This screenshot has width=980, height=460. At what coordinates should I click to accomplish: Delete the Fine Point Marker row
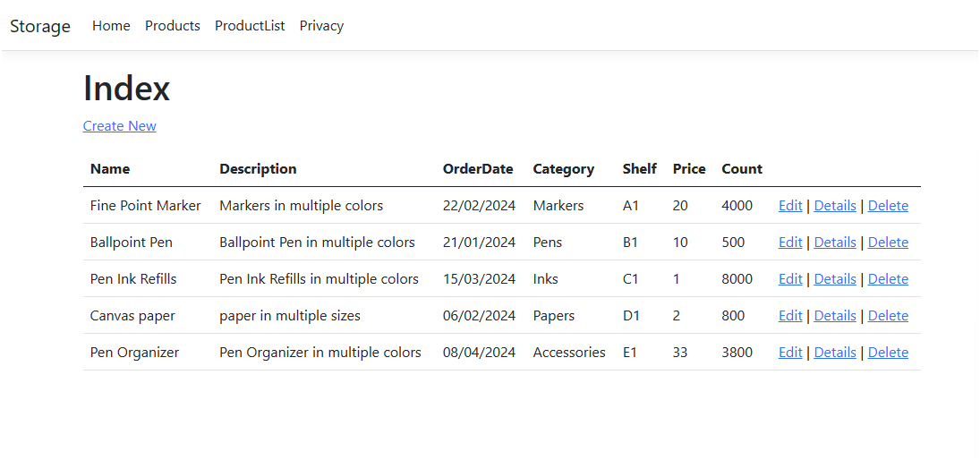click(x=888, y=206)
